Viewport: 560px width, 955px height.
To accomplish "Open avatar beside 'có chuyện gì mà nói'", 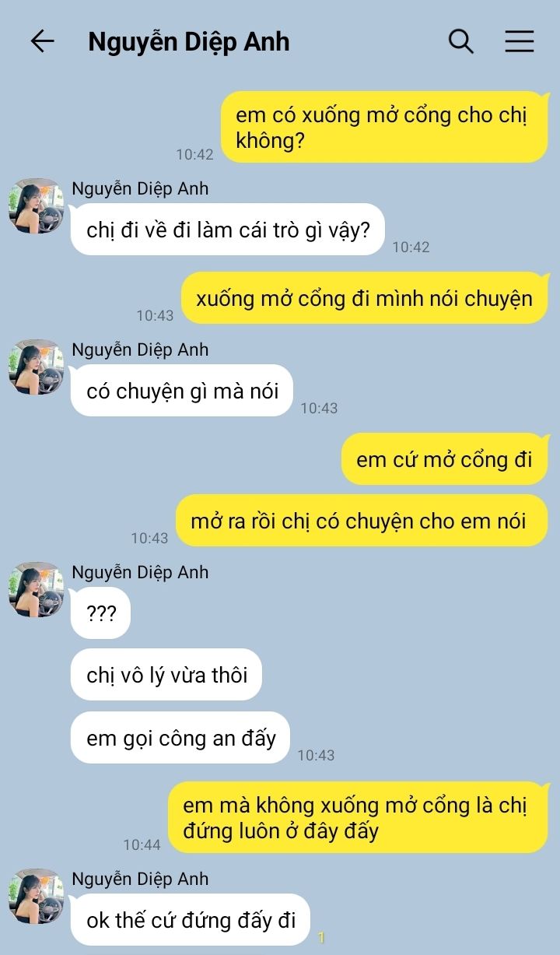I will click(36, 367).
